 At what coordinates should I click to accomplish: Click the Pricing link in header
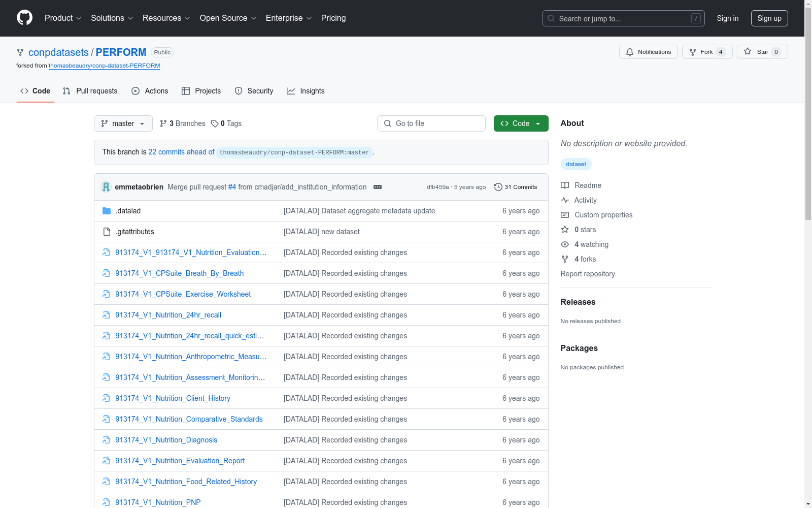(333, 18)
